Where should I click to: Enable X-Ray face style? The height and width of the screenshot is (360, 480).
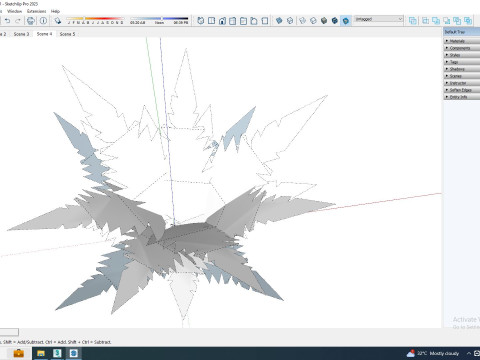click(279, 21)
